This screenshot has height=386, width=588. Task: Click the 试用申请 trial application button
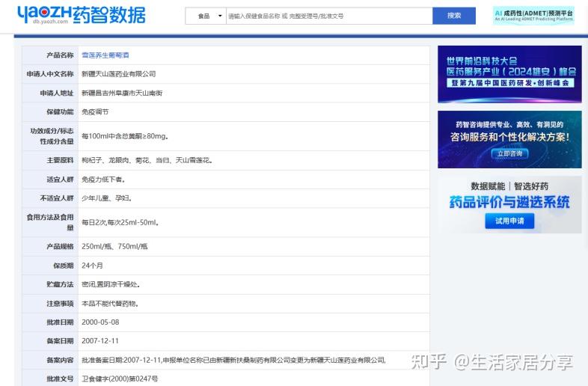509,221
